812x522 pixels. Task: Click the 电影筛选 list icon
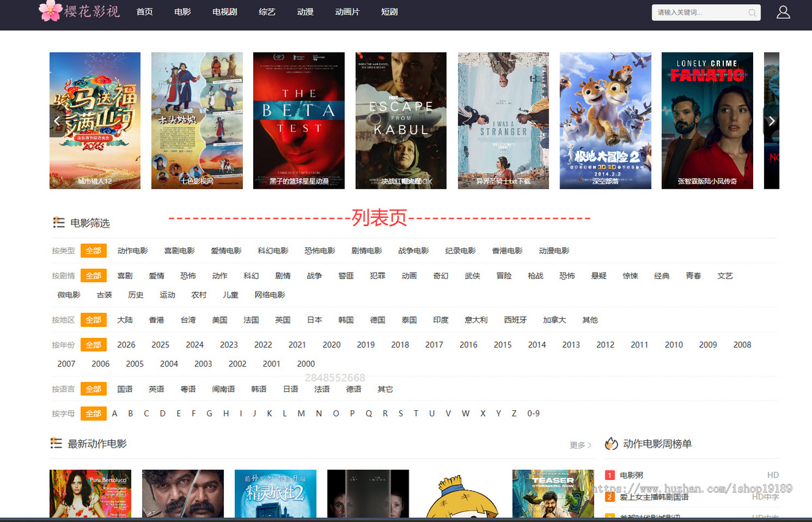[59, 223]
